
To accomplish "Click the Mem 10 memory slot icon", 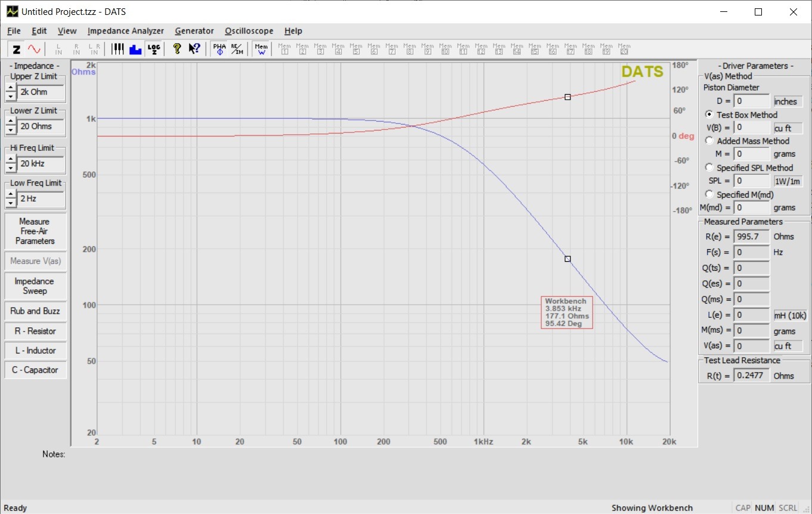I will point(446,49).
